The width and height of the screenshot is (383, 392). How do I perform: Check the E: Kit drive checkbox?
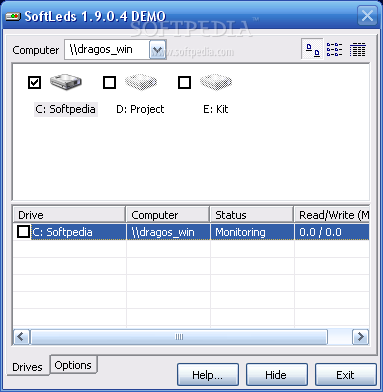(185, 82)
